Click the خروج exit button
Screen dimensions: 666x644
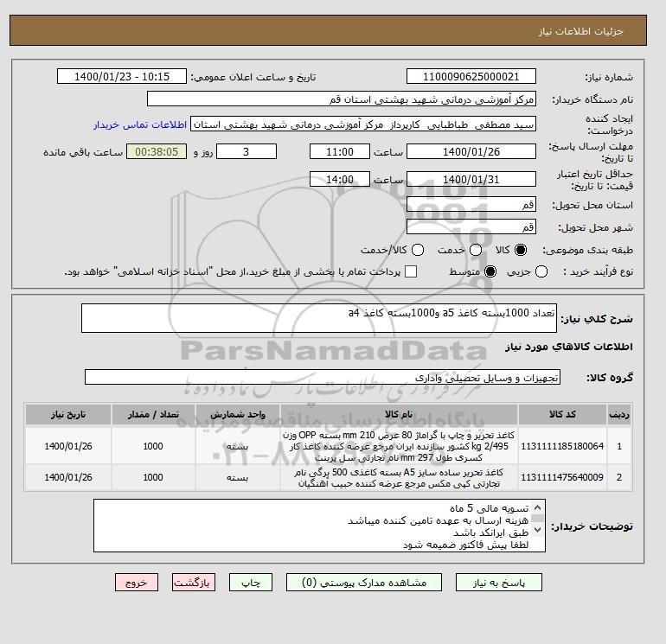pos(137,583)
